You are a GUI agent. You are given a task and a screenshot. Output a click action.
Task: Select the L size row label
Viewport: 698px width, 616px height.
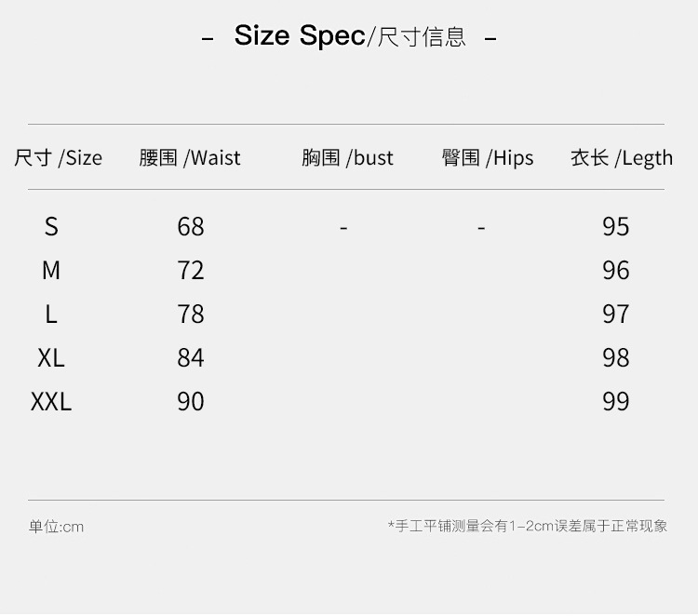pos(51,314)
